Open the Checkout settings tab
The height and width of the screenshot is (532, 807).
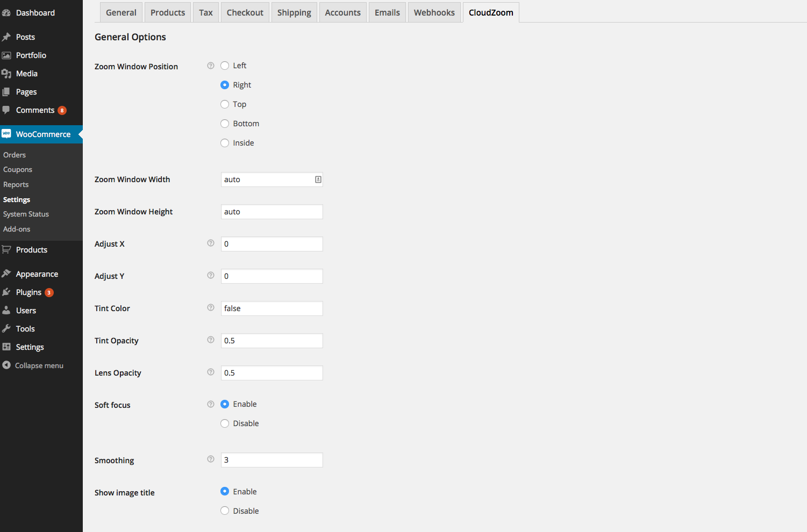(245, 12)
